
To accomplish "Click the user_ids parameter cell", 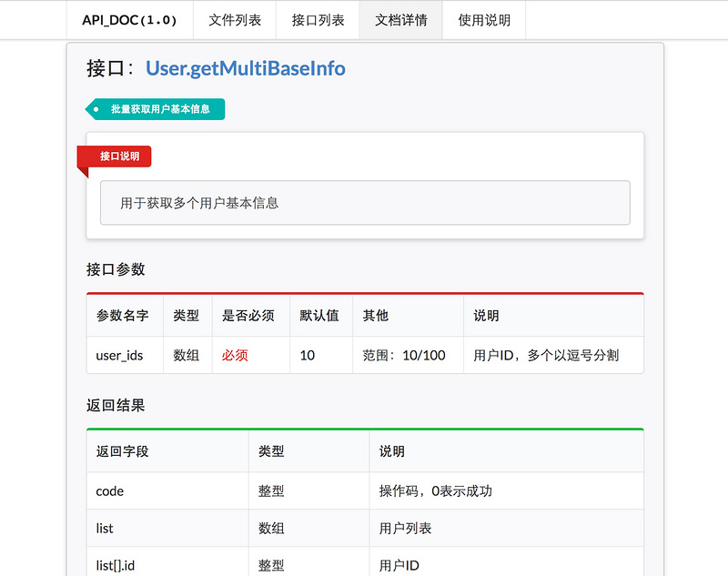I will pyautogui.click(x=119, y=355).
